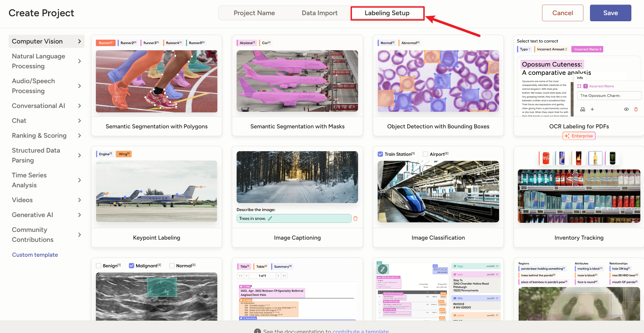Check the Benign checkbox
Viewport: 644px width, 333px height.
coord(99,266)
